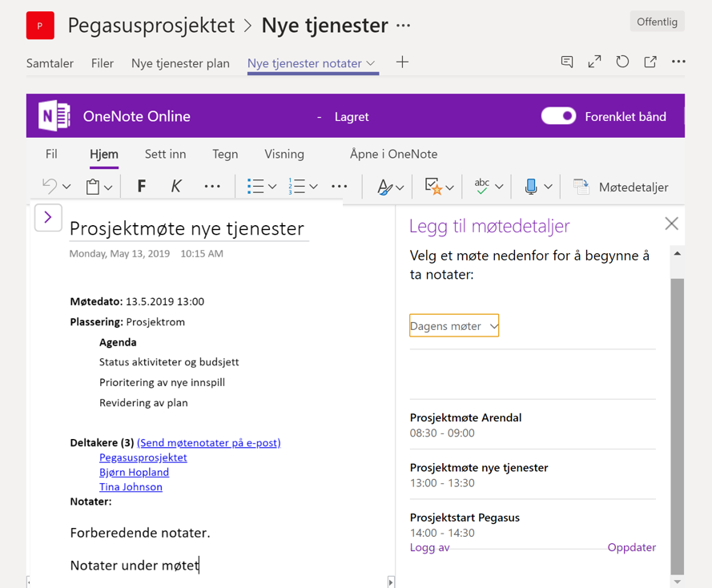Open the Fil menu
Image resolution: width=712 pixels, height=588 pixels.
coord(51,154)
